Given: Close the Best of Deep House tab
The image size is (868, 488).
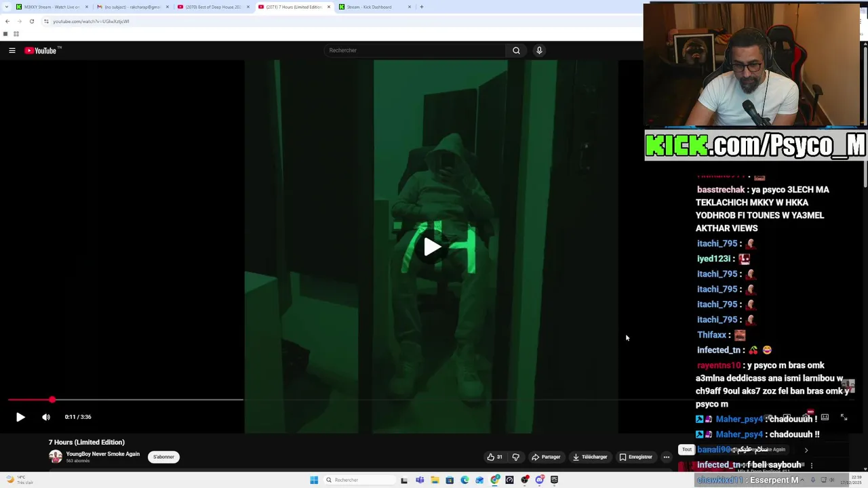Looking at the screenshot, I should (248, 7).
